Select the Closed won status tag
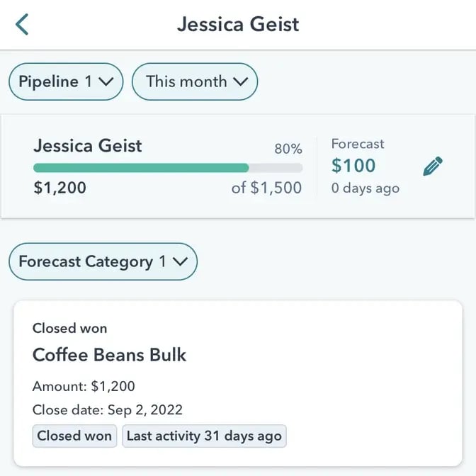The height and width of the screenshot is (476, 476). click(74, 436)
